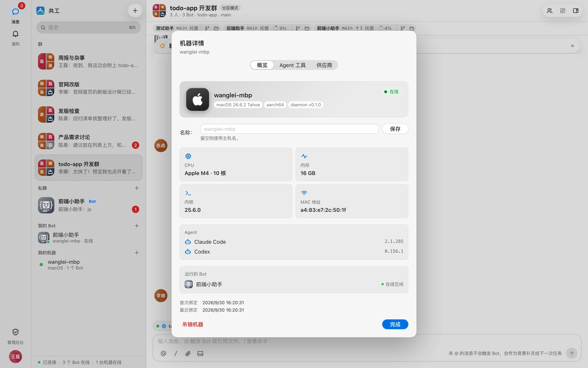Click 前端小助手 4% progress indicator
Viewport: 588px width, 368px height.
point(385,28)
